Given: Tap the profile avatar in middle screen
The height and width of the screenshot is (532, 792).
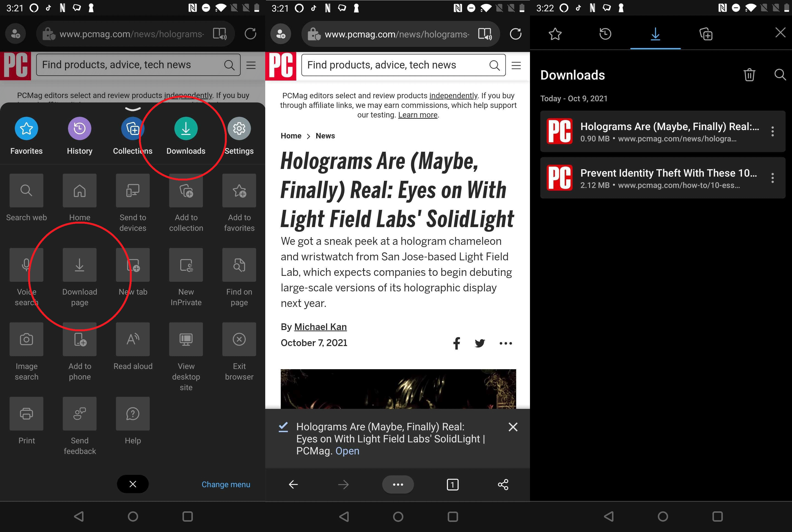Looking at the screenshot, I should (x=280, y=34).
